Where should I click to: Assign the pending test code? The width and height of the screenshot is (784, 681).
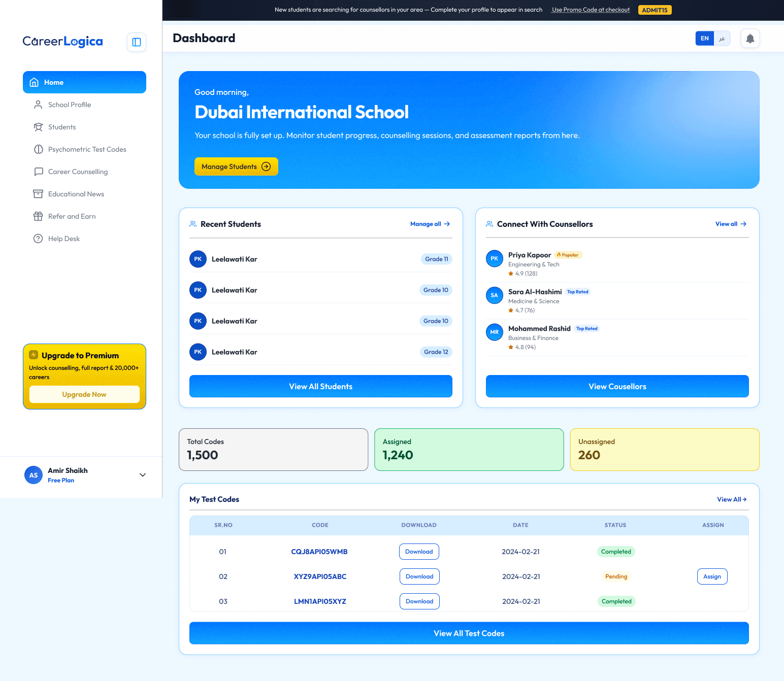pyautogui.click(x=712, y=576)
